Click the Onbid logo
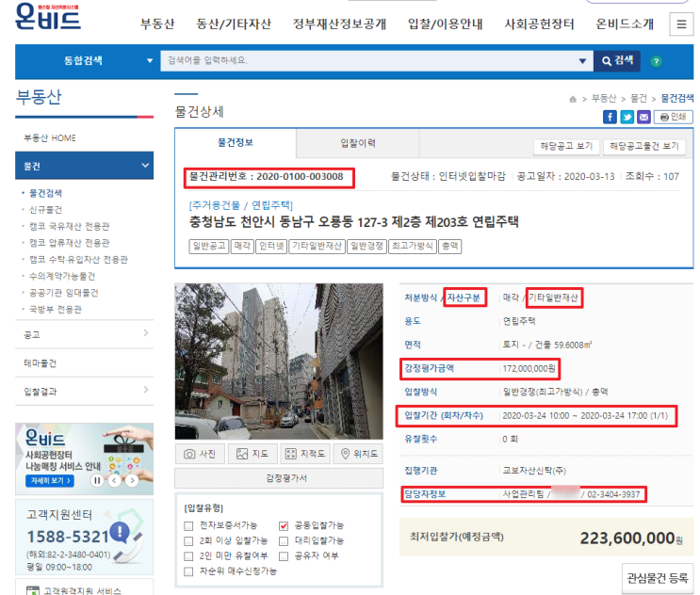The height and width of the screenshot is (595, 700). pyautogui.click(x=48, y=17)
